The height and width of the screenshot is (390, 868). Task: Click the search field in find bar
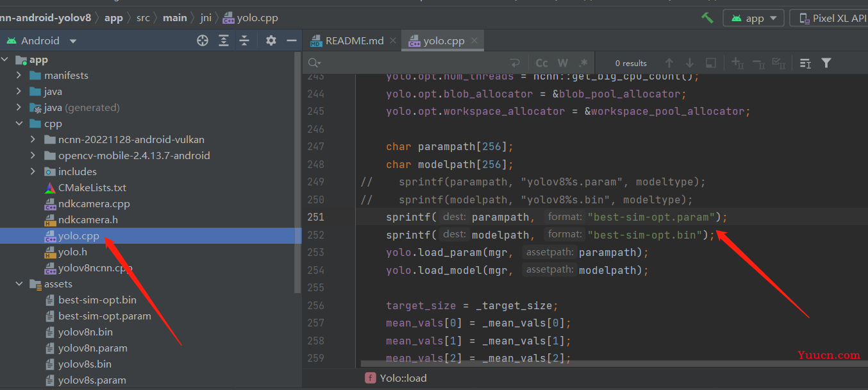point(417,63)
